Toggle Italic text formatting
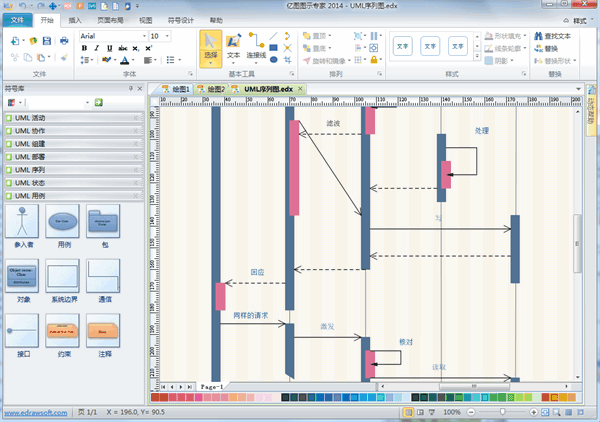 pyautogui.click(x=96, y=48)
